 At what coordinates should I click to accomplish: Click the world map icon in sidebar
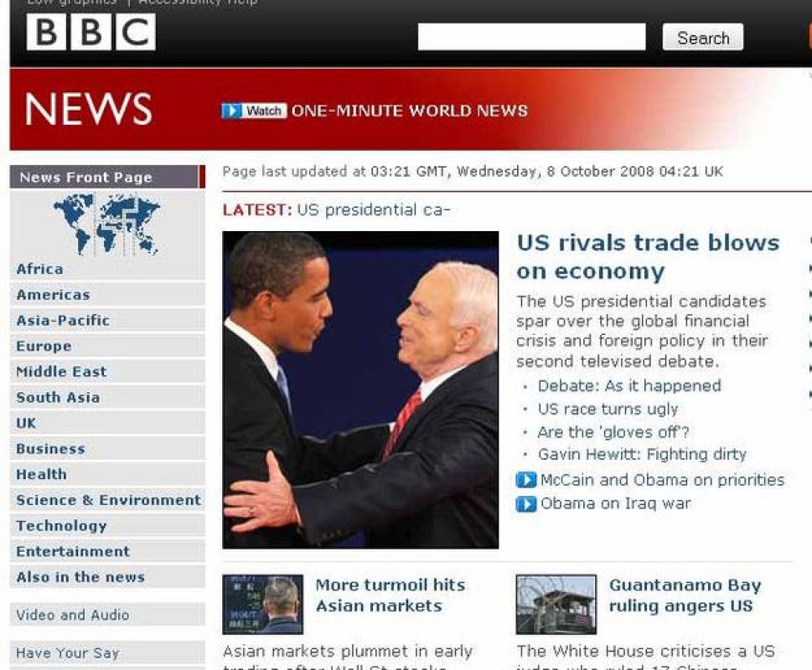click(x=106, y=224)
